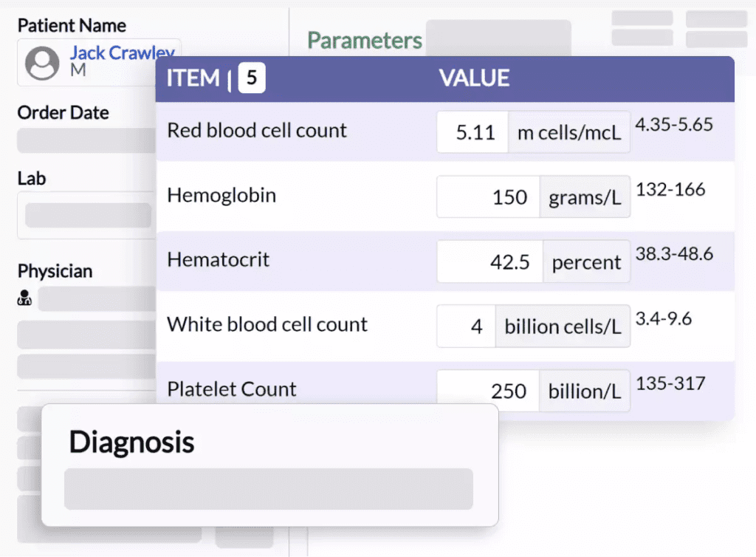Click the patient avatar icon
This screenshot has height=557, width=756.
coord(42,64)
